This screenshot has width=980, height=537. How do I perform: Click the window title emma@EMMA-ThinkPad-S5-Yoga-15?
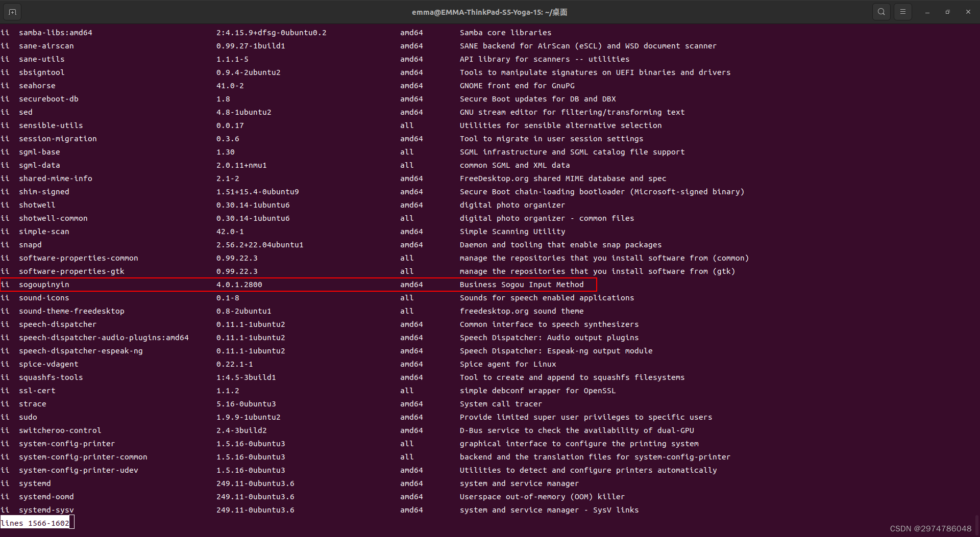pyautogui.click(x=489, y=12)
